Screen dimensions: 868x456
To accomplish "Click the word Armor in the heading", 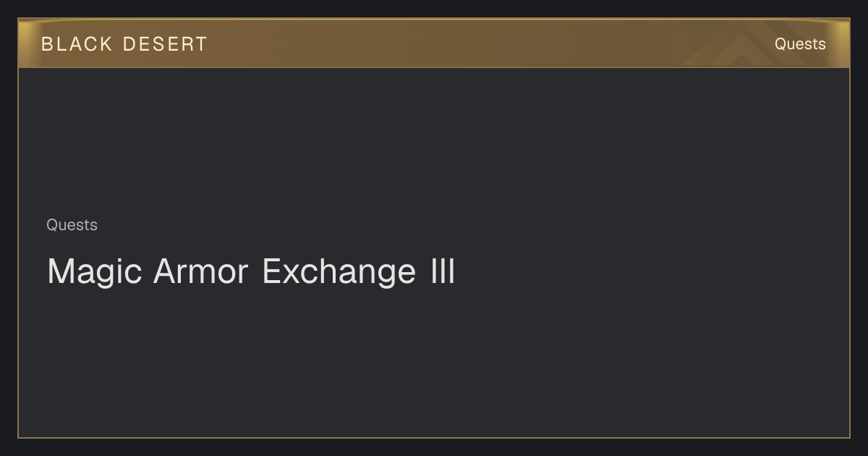I will click(x=201, y=272).
